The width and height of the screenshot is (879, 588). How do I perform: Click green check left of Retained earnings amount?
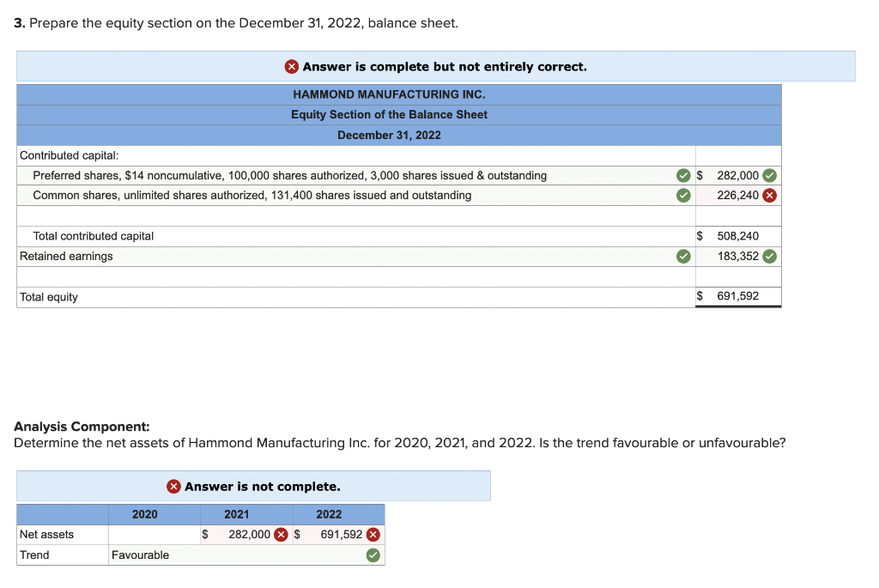[683, 256]
